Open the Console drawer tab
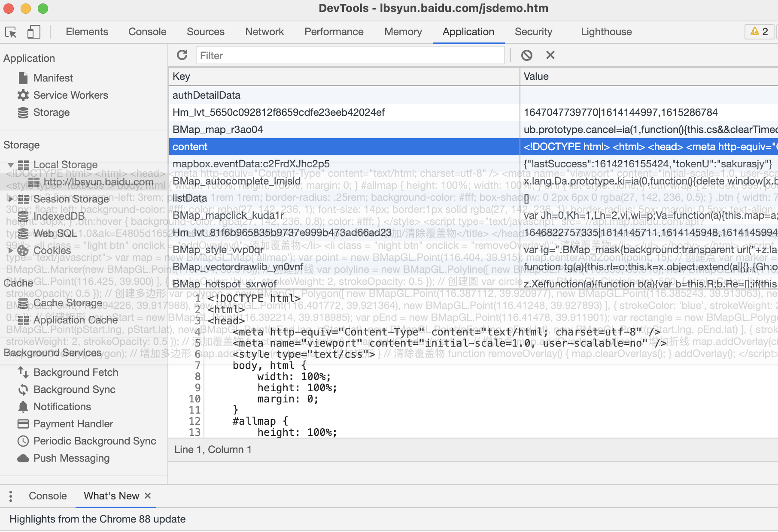 [48, 496]
